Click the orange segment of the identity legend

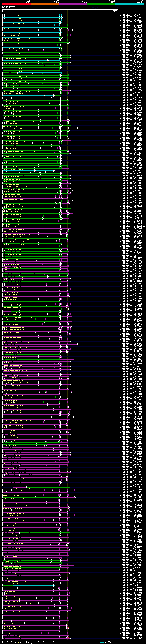pyautogui.click(x=45, y=4)
